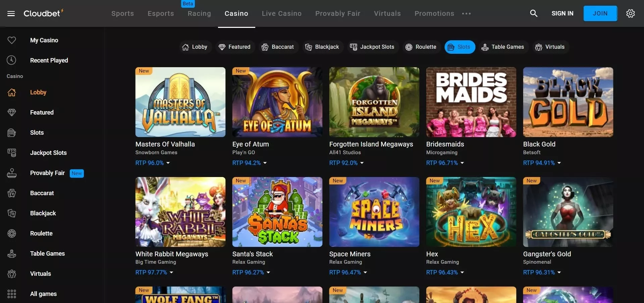The image size is (644, 303).
Task: Click the blue JOIN button
Action: pos(600,13)
